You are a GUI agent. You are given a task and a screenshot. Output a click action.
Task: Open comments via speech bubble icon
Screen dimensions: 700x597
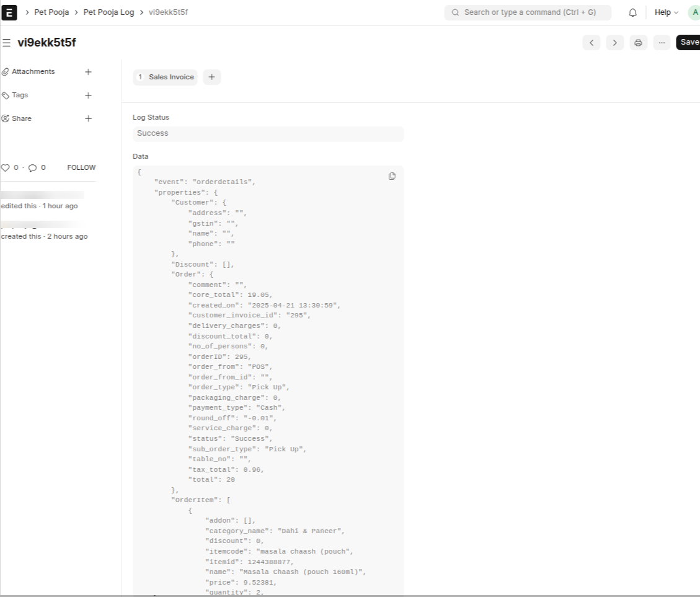pyautogui.click(x=33, y=168)
